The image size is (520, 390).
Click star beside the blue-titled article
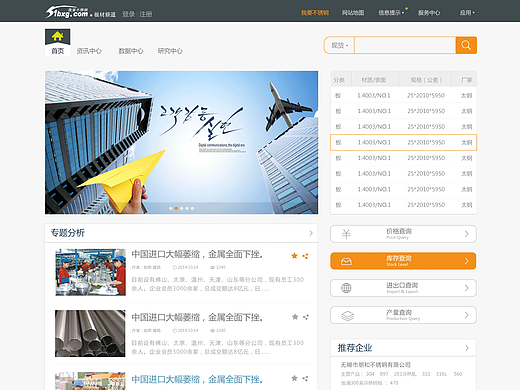tap(294, 378)
